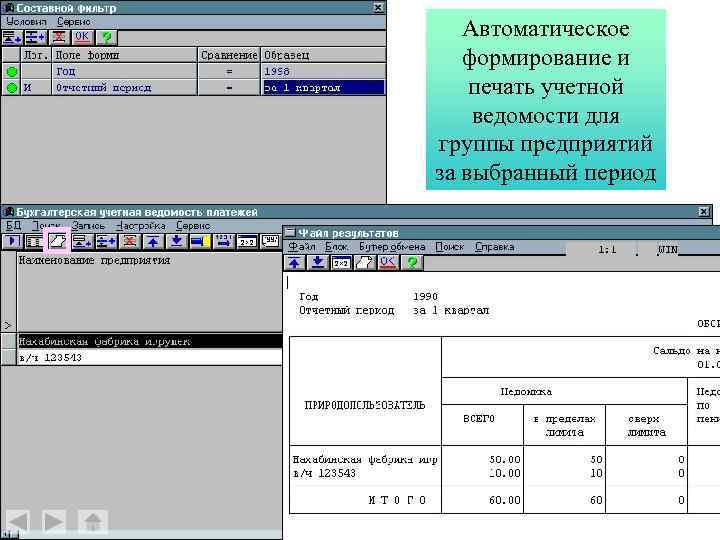This screenshot has height=540, width=720.
Task: Click the 1998 sample value cell
Action: click(323, 71)
